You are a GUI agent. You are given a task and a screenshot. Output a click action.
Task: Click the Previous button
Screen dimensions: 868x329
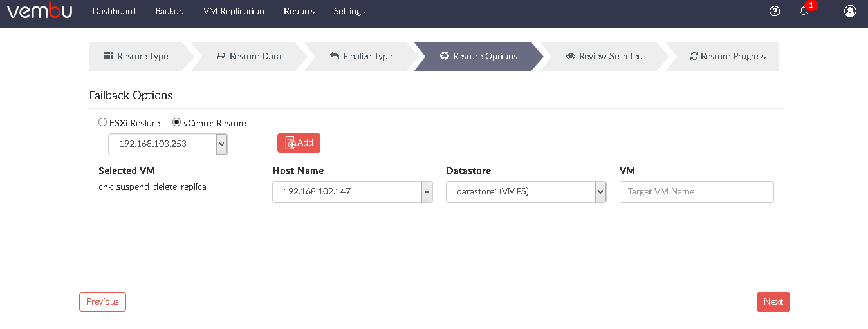pyautogui.click(x=103, y=302)
